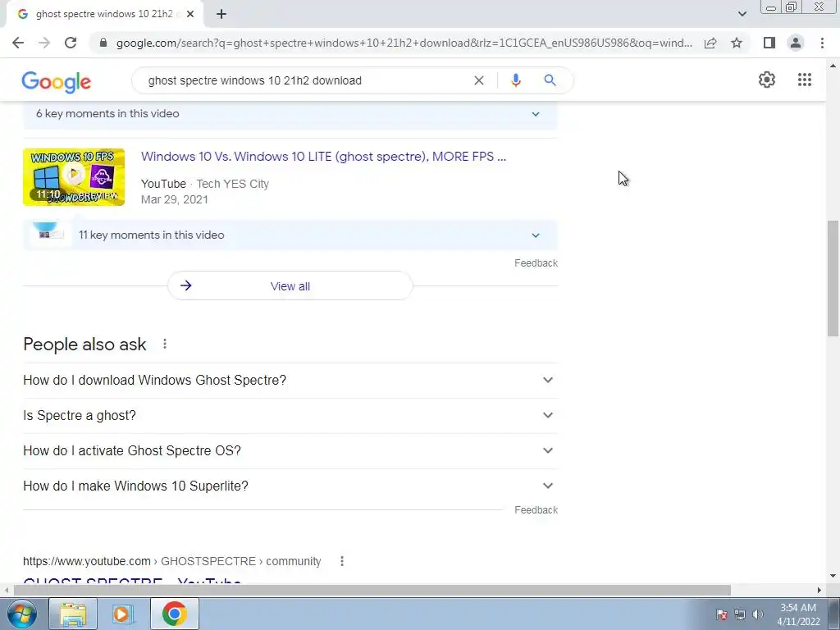Go back with the browser back arrow

click(18, 43)
